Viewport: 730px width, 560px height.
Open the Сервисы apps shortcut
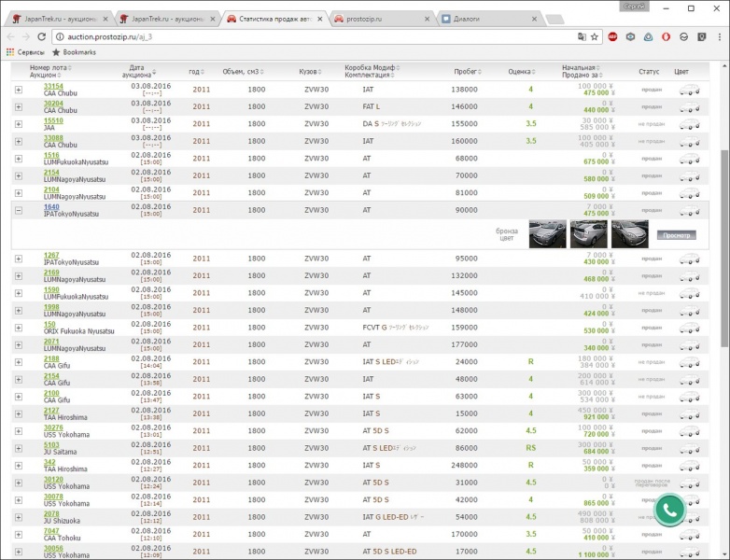click(25, 52)
